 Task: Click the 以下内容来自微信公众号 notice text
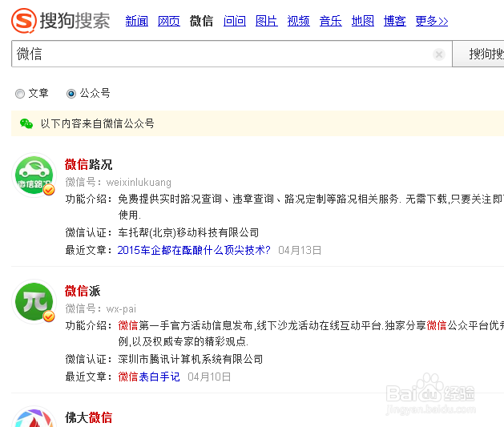[98, 123]
